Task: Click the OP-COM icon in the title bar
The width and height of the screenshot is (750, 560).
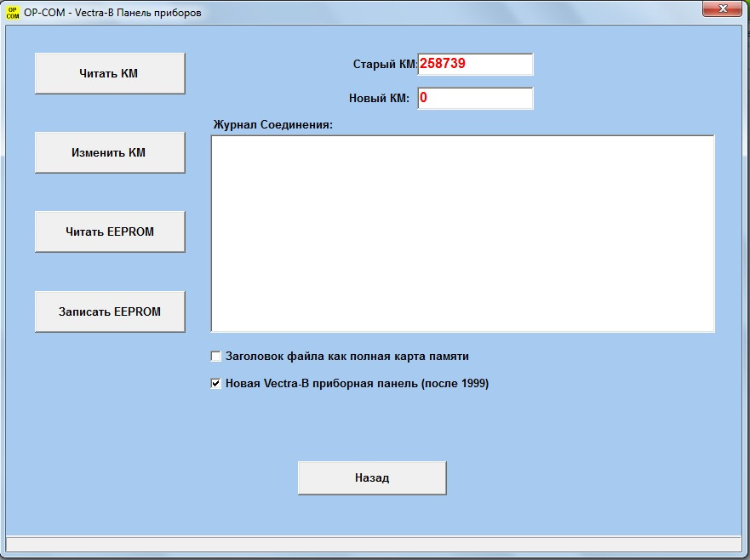Action: (x=13, y=13)
